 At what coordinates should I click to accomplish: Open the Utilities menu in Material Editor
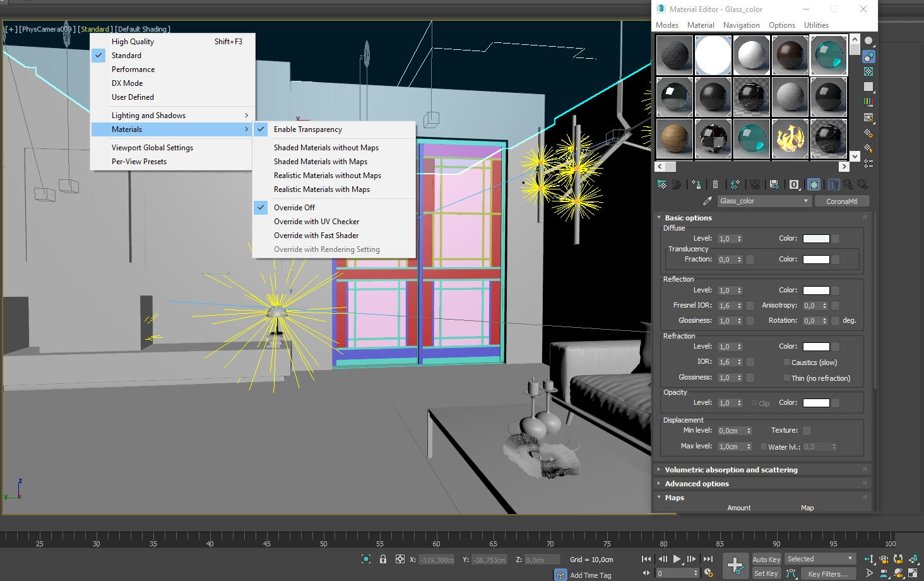(x=816, y=25)
